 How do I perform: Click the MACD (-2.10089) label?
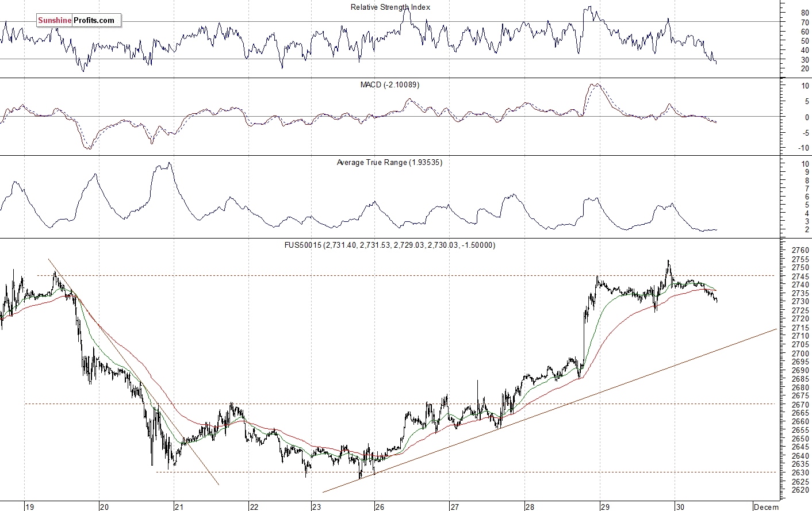[x=390, y=84]
